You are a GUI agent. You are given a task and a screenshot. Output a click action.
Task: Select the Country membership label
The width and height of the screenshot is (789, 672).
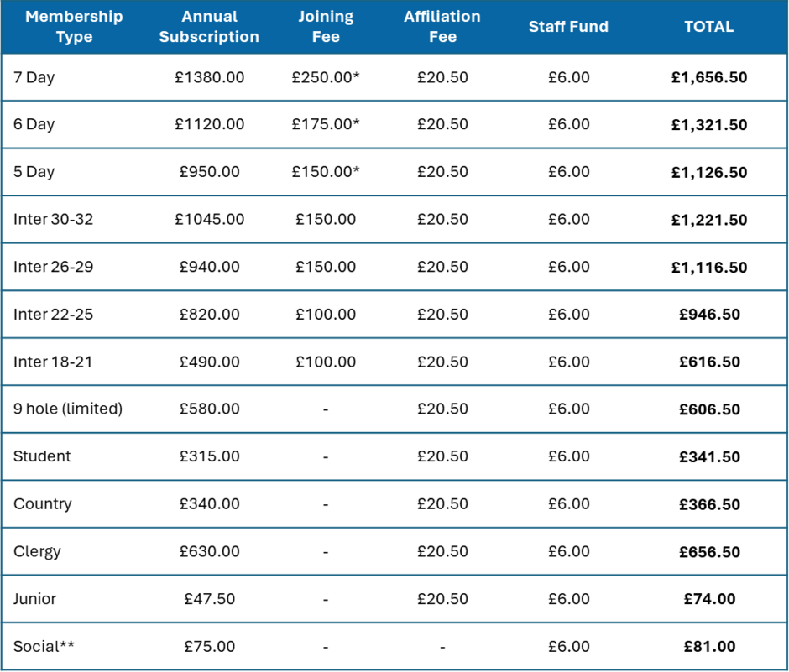(43, 504)
